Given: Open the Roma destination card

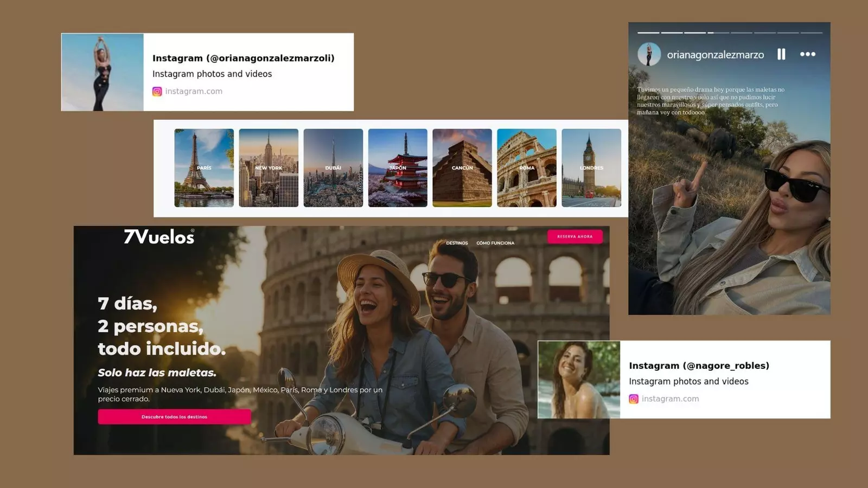Looking at the screenshot, I should (x=527, y=168).
